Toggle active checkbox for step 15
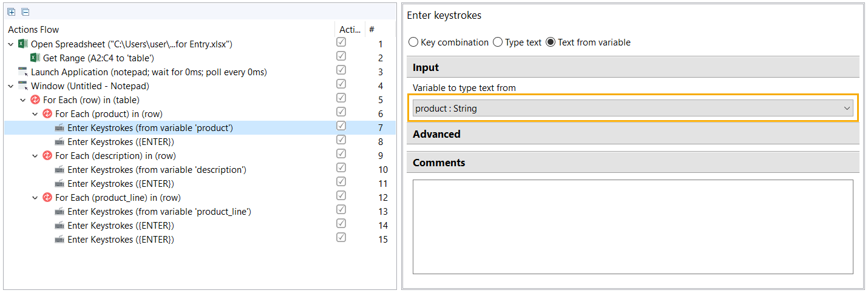Image resolution: width=868 pixels, height=293 pixels. click(341, 238)
